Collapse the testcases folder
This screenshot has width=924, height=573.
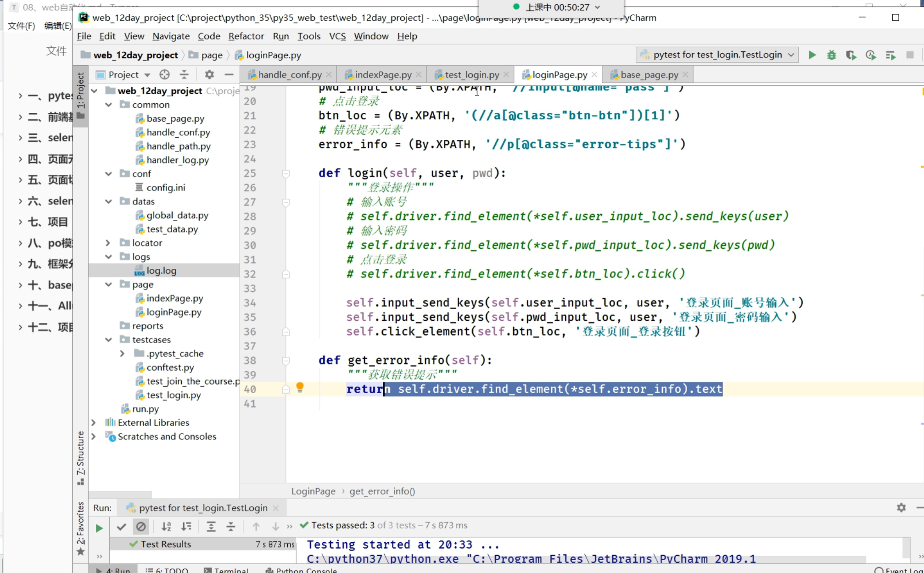(108, 339)
